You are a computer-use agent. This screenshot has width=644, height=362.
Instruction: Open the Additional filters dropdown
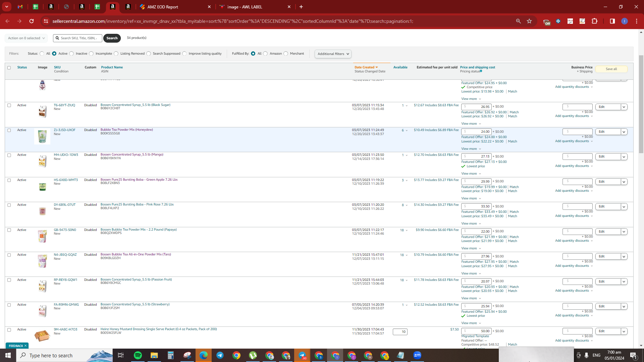tap(333, 54)
